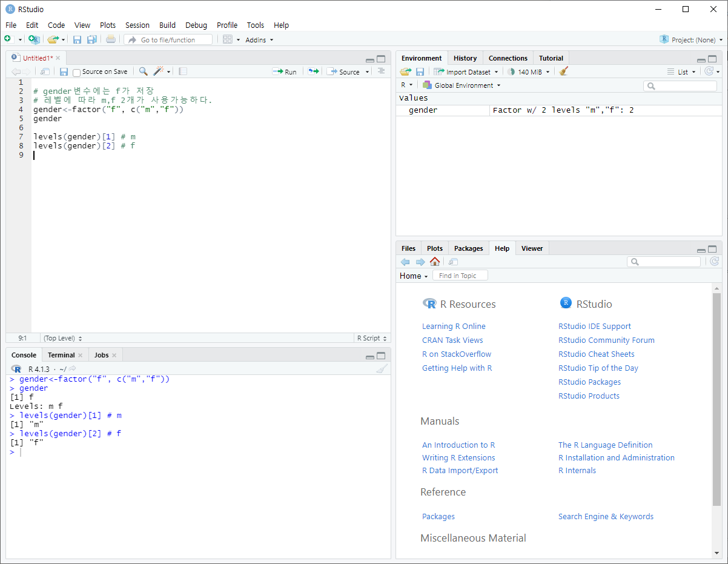Select the Untitled1 script tab
The height and width of the screenshot is (564, 728).
point(38,58)
